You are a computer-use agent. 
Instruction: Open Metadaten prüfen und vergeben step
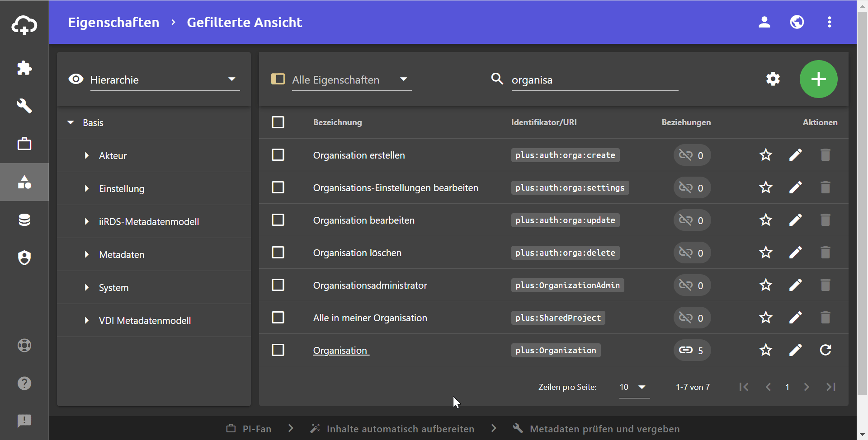[x=596, y=429]
